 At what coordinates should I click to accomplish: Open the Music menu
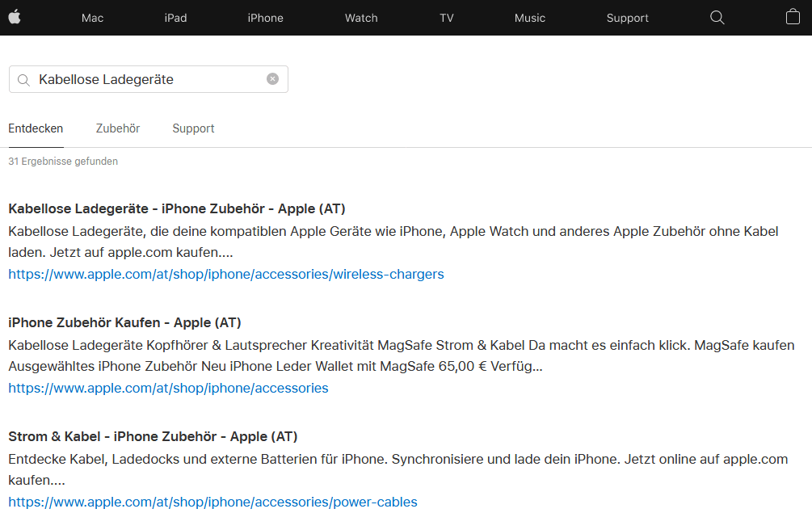click(x=530, y=18)
